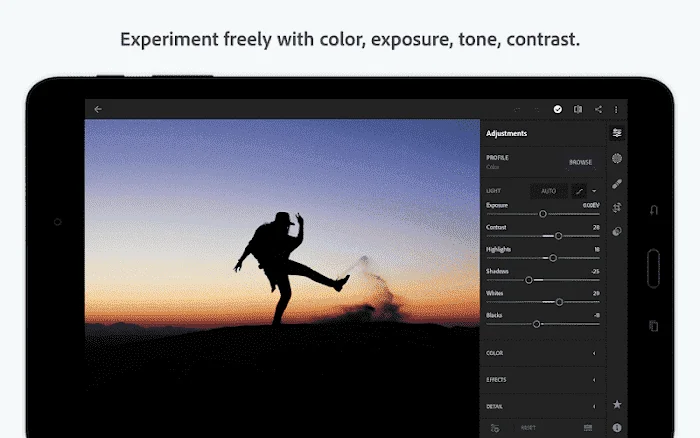The image size is (700, 438).
Task: Click the previous settings icon beside Reset
Action: click(x=495, y=428)
